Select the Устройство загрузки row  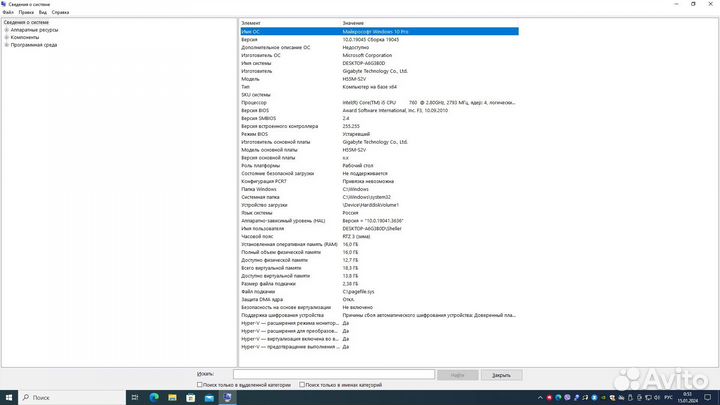379,205
